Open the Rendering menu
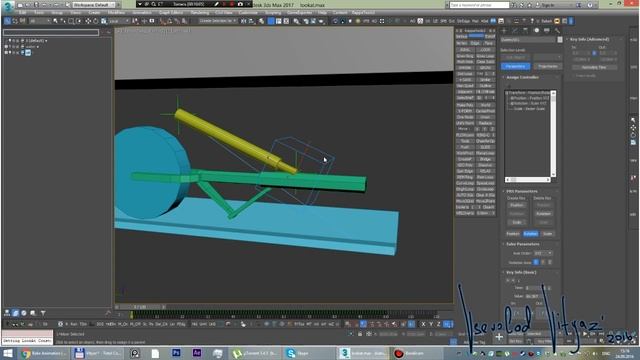The height and width of the screenshot is (360, 640). point(200,13)
